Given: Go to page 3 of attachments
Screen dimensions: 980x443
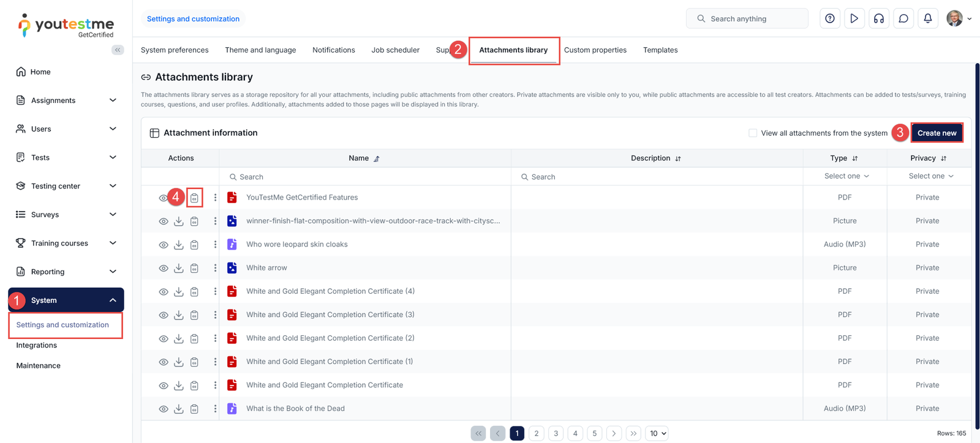Looking at the screenshot, I should click(x=556, y=433).
